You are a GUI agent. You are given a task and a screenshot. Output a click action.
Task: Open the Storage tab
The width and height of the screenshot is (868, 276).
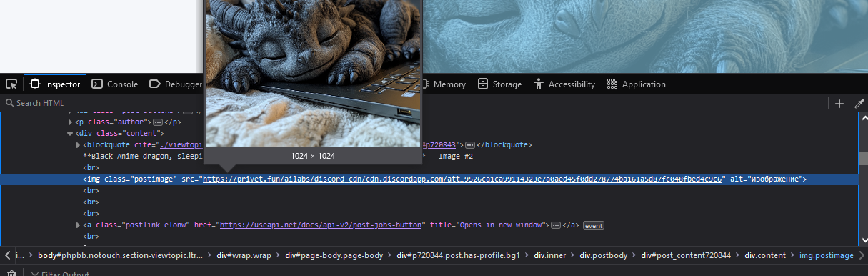[x=499, y=84]
